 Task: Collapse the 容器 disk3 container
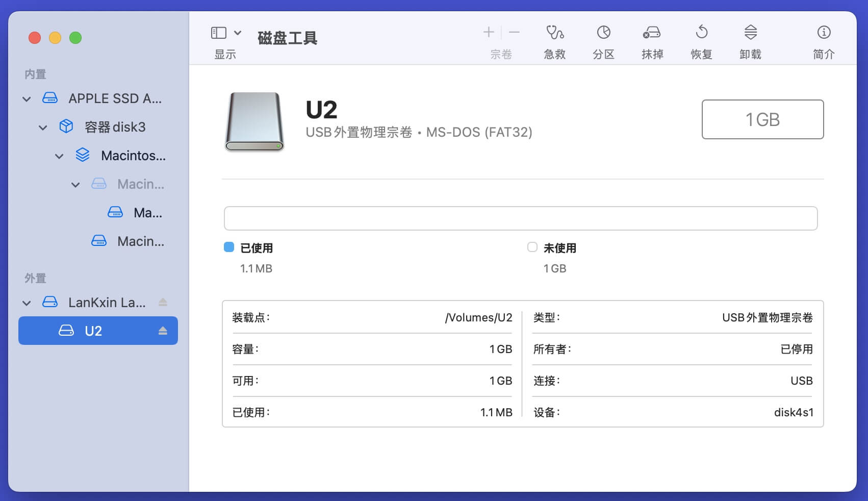click(x=43, y=128)
